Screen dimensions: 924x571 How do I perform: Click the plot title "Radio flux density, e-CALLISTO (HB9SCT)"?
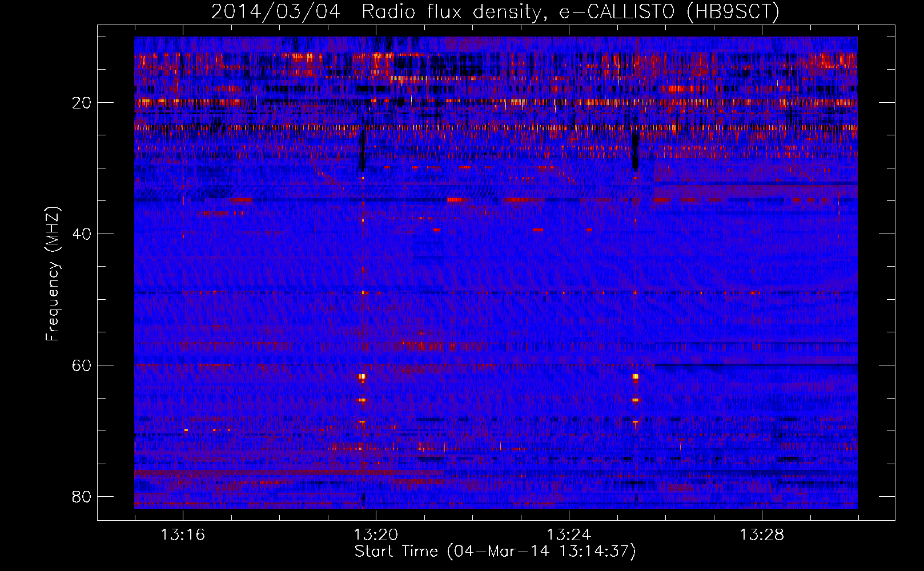click(x=571, y=11)
